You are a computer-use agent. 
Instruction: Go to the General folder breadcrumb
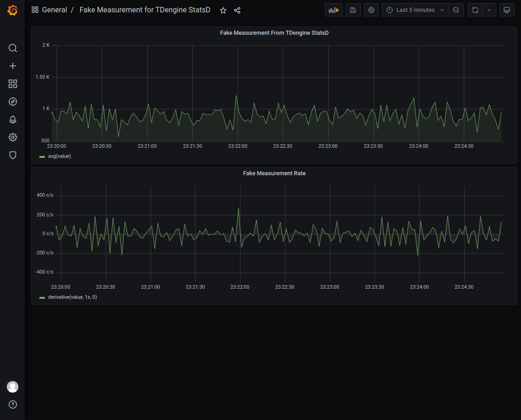[x=54, y=10]
